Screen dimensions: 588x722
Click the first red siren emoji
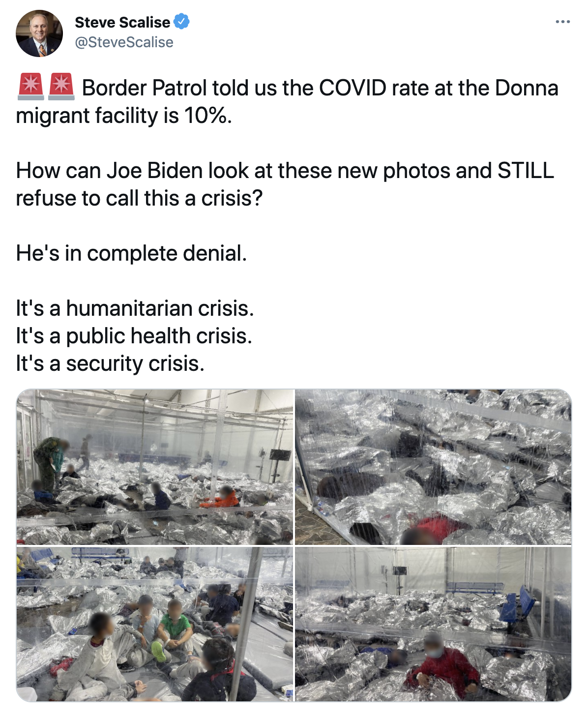click(31, 87)
